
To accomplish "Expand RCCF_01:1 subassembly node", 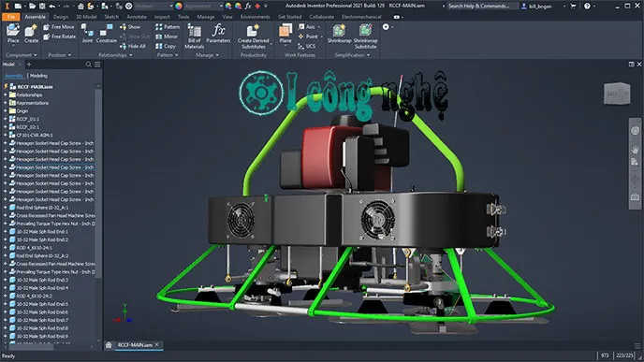I will [6, 119].
